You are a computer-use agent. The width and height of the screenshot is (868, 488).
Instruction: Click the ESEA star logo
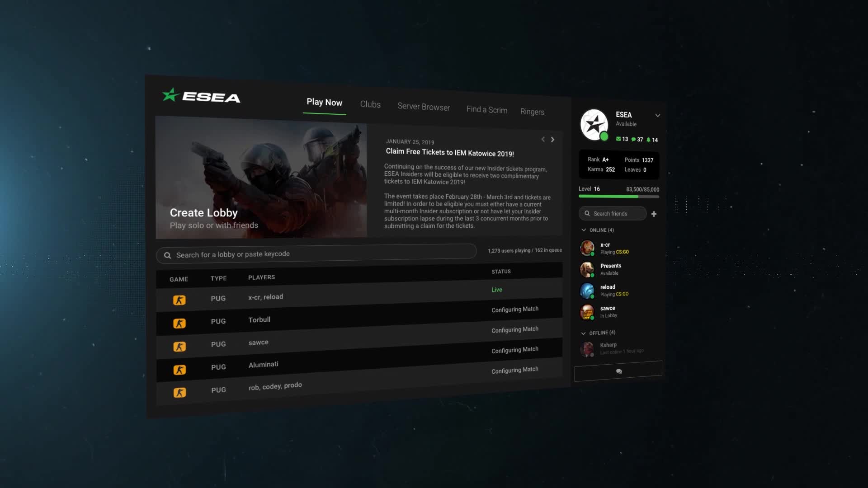(x=171, y=95)
